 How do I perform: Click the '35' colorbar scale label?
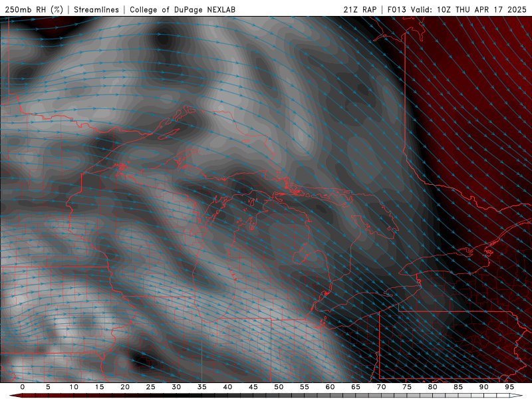click(202, 387)
